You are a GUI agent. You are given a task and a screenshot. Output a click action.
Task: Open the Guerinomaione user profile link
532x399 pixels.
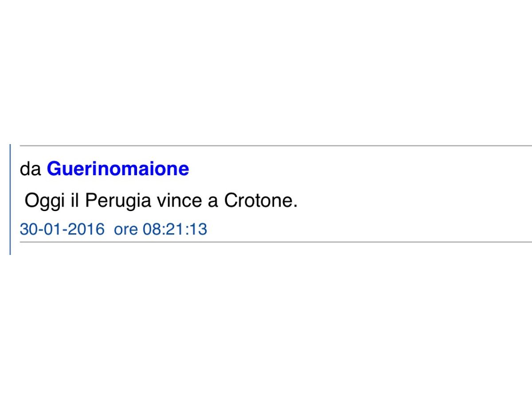pyautogui.click(x=118, y=169)
